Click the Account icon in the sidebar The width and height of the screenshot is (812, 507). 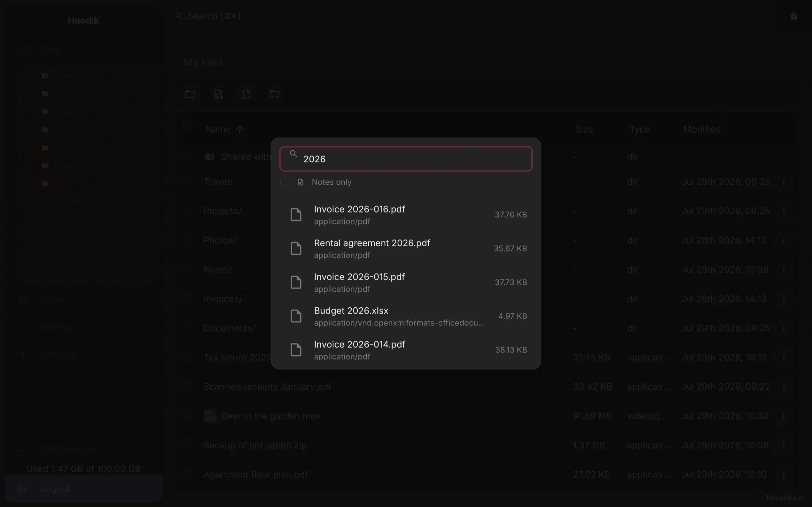pyautogui.click(x=22, y=354)
